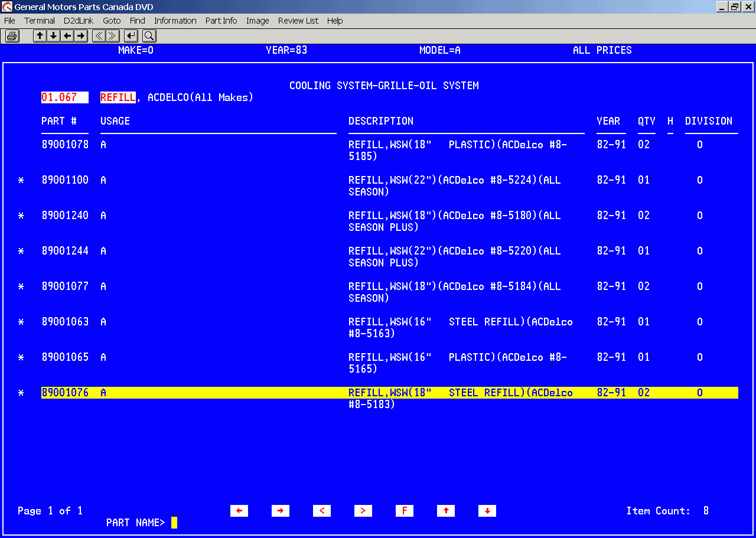Click the PART NAME input cursor field

174,523
